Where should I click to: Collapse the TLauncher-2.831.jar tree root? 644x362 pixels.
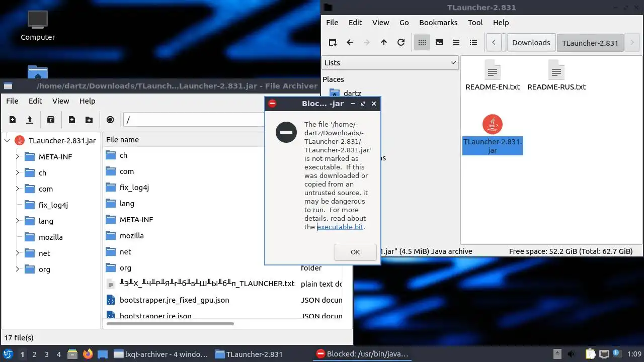pyautogui.click(x=8, y=141)
